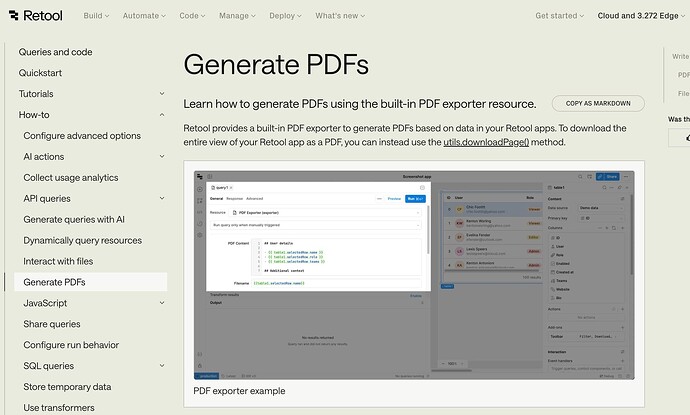Open Generate queries with AI
The height and width of the screenshot is (415, 690).
[x=74, y=219]
